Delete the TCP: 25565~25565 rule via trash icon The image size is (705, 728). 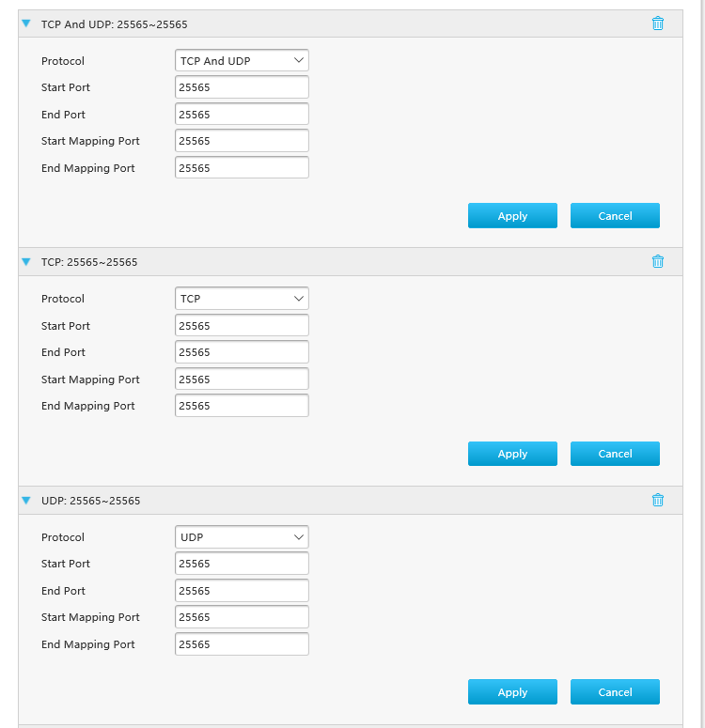tap(658, 261)
